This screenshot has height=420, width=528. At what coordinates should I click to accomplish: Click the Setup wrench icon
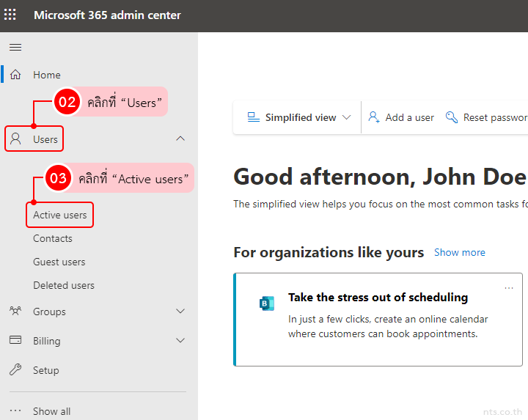[x=15, y=370]
